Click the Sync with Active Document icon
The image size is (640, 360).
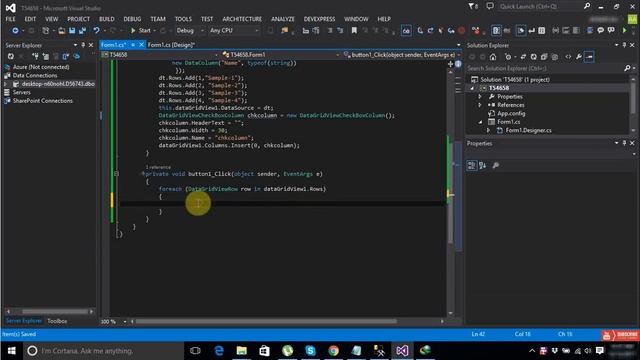click(523, 57)
